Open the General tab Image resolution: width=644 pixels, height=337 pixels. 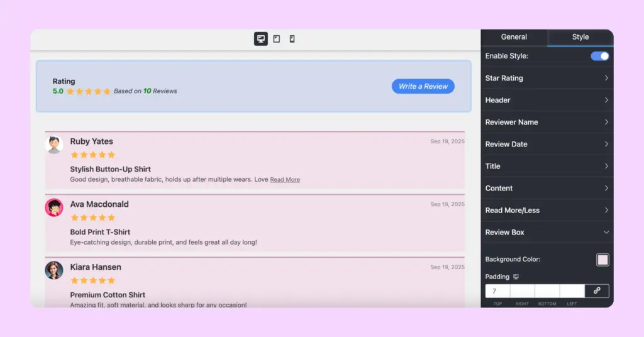[x=514, y=37]
